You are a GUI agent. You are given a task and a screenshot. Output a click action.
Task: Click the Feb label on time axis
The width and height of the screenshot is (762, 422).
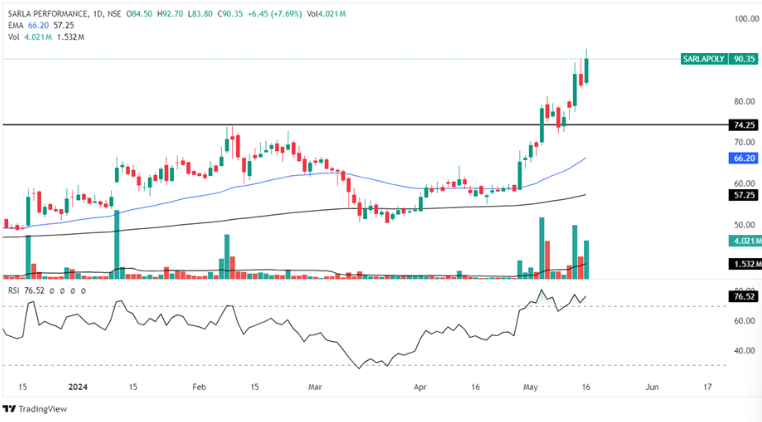pos(198,385)
